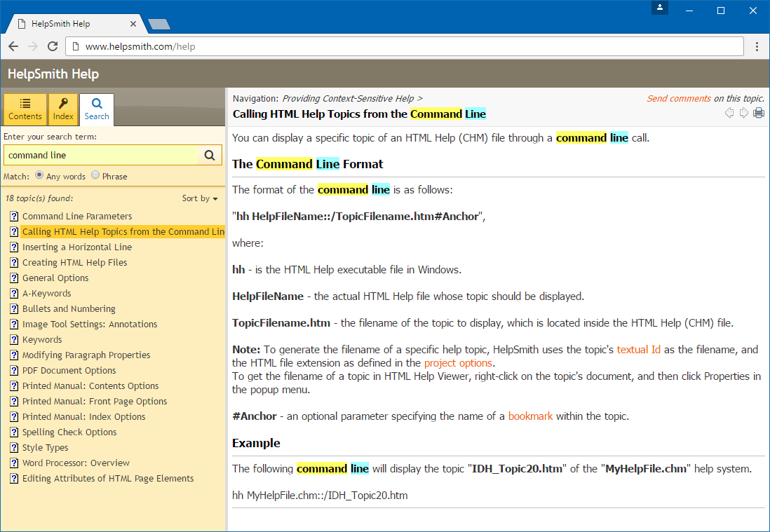Click the icon beside Image Tool Settings: Annotations

[x=14, y=325]
